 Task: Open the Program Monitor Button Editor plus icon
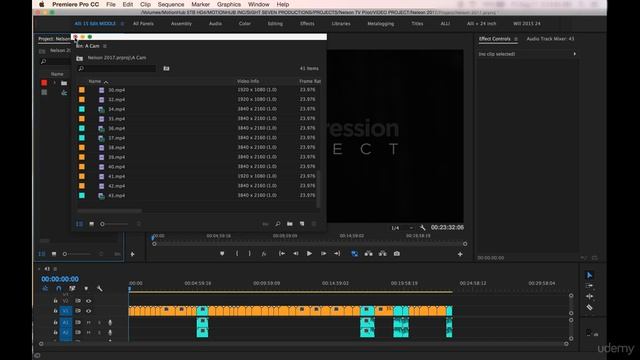pos(460,254)
